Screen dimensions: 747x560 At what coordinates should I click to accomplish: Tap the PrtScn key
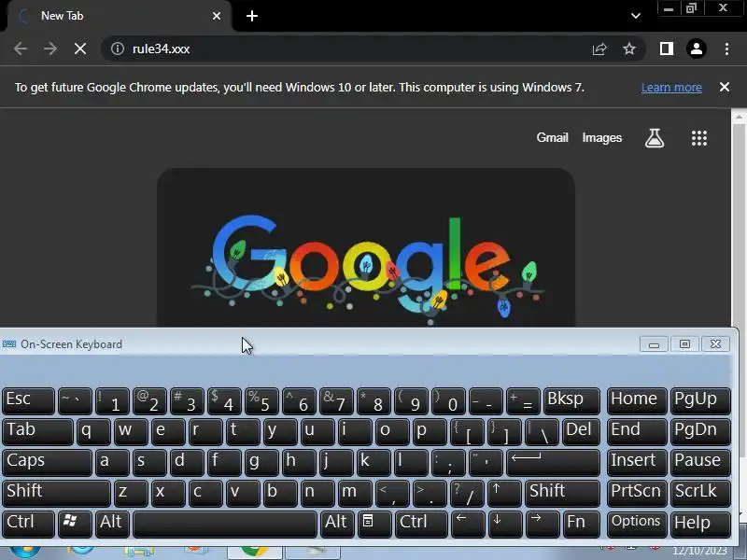coord(637,493)
